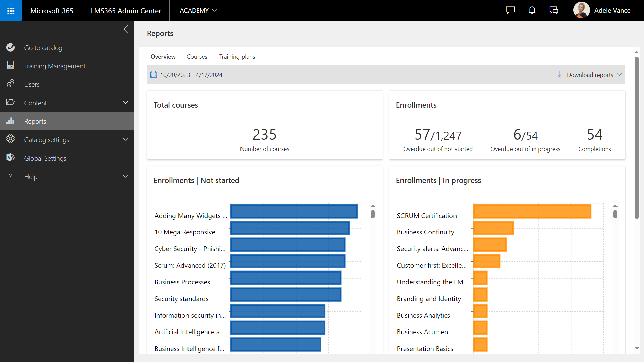Click the feedback conversation icon
This screenshot has height=362, width=644.
(554, 11)
